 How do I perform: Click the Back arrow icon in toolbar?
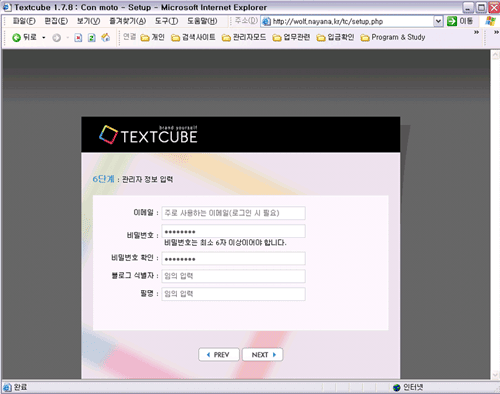(x=16, y=38)
